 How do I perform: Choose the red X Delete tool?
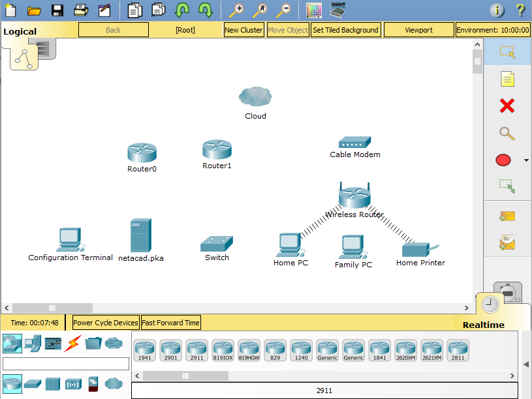(507, 106)
